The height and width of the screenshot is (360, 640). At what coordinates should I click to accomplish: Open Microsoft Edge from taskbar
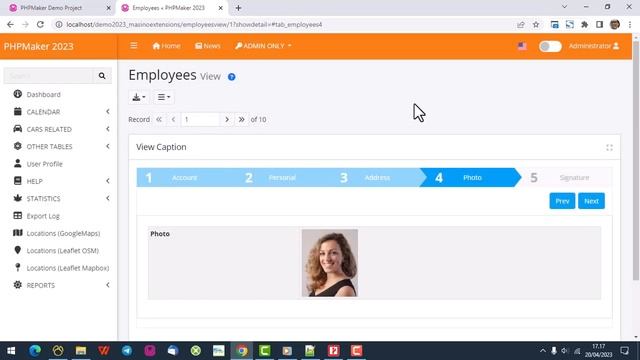[x=35, y=351]
